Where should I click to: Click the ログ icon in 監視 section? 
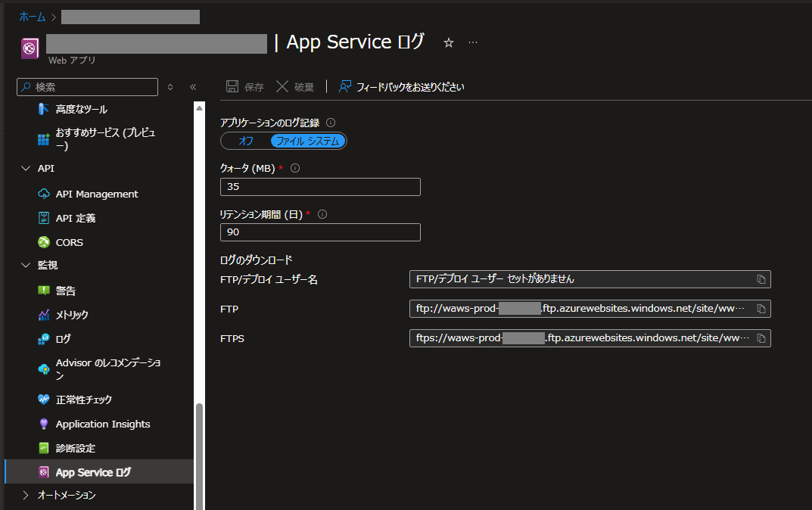tap(43, 339)
